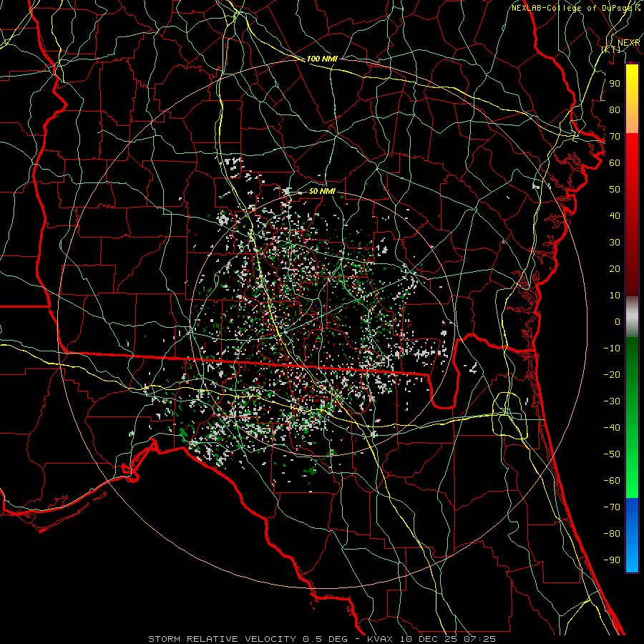Select the -40 value on the velocity scale
Viewport: 644px width, 644px height.
coord(612,428)
